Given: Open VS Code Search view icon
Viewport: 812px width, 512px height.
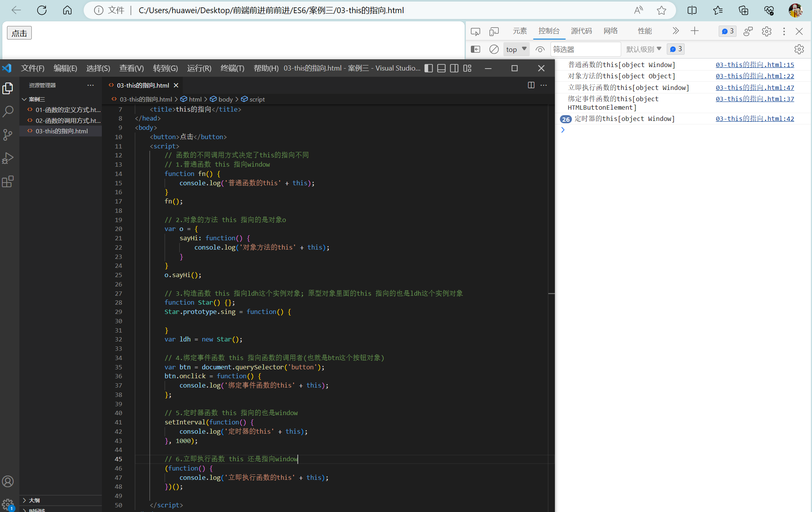Looking at the screenshot, I should point(8,112).
